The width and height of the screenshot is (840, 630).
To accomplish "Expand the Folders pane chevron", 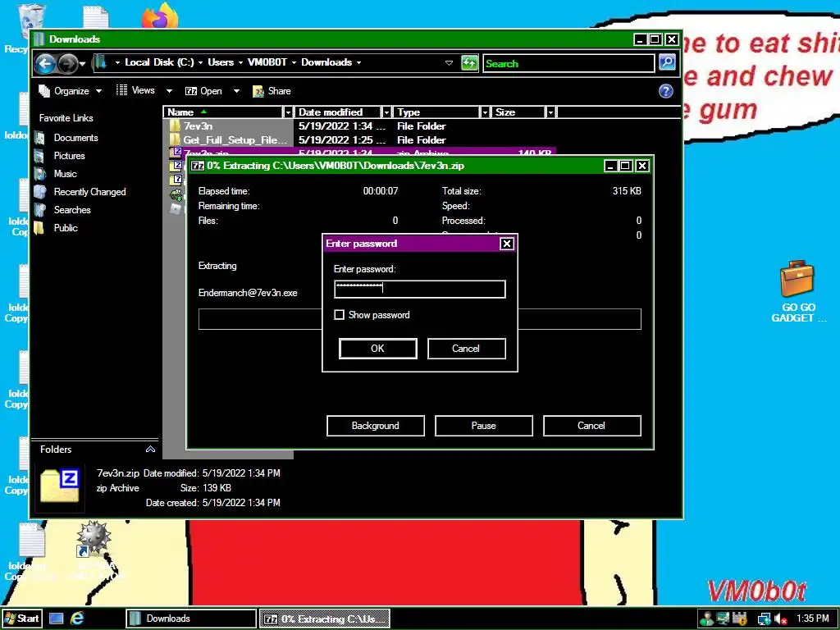I will 151,450.
